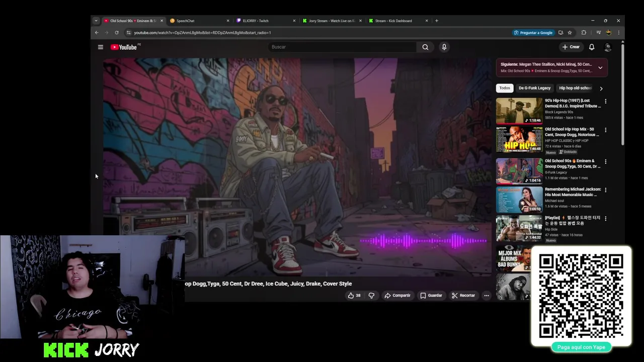
Task: Click the page vertical scrollbar
Action: click(x=622, y=96)
